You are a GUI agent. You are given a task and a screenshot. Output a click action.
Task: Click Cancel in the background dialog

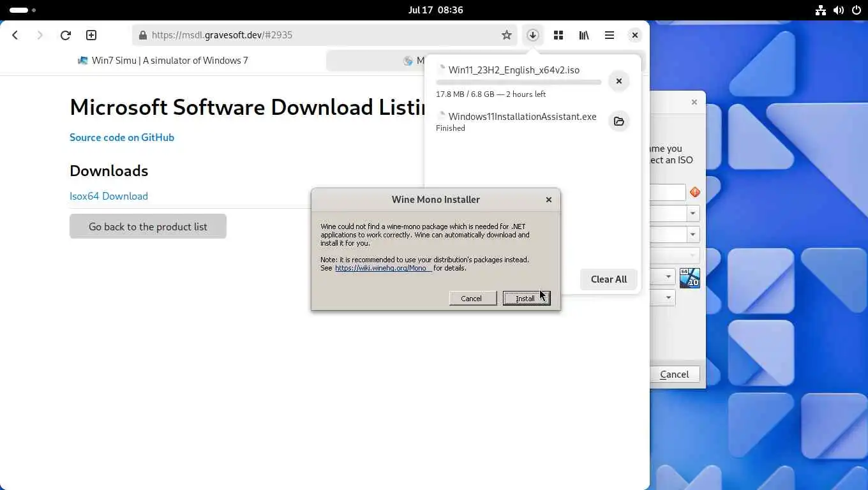coord(675,375)
